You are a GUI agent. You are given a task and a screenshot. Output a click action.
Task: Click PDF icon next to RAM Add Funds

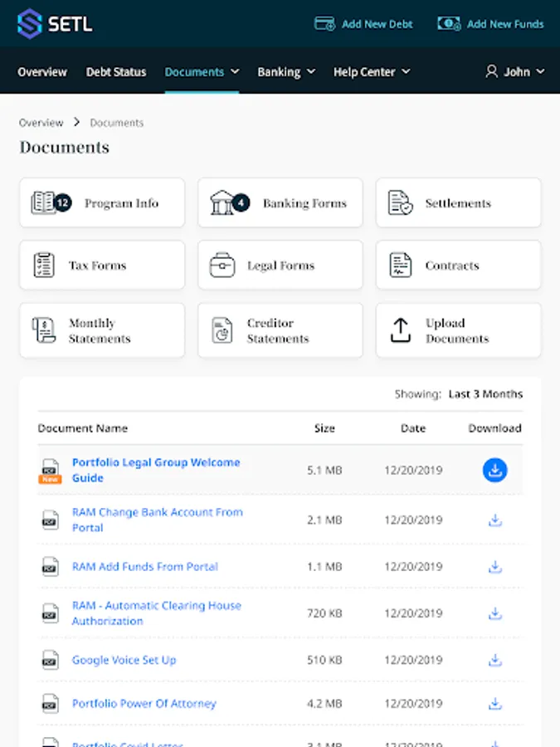coord(50,567)
